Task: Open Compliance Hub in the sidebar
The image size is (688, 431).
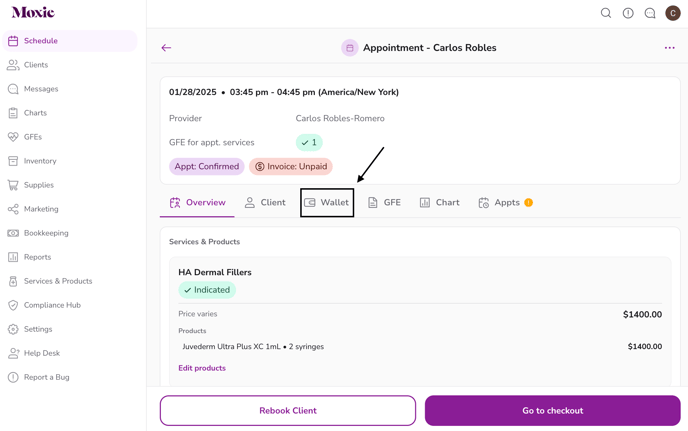Action: tap(52, 305)
